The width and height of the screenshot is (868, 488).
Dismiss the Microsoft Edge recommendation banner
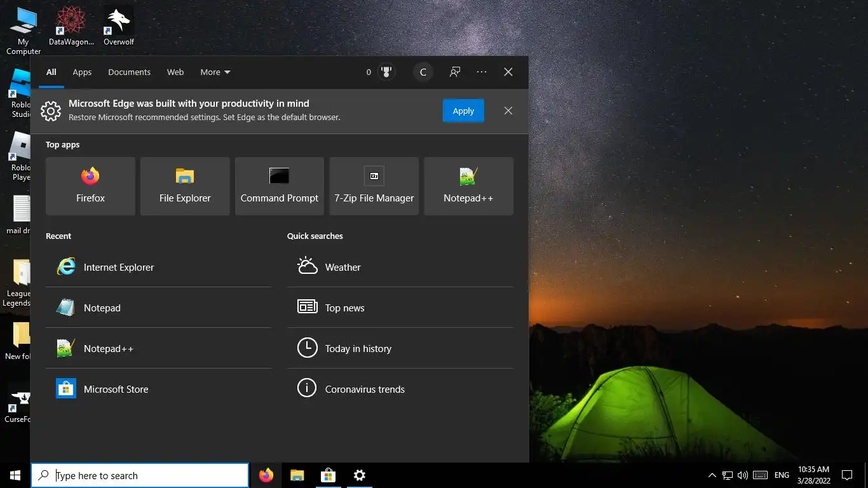tap(508, 111)
